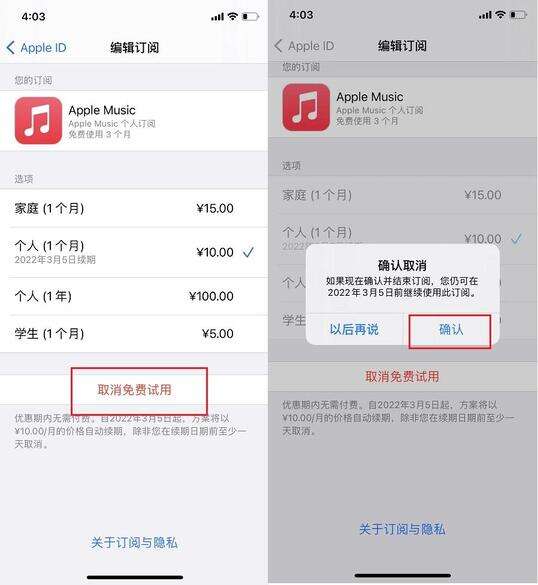Tap the battery icon in right status bar
This screenshot has height=585, width=538.
518,15
